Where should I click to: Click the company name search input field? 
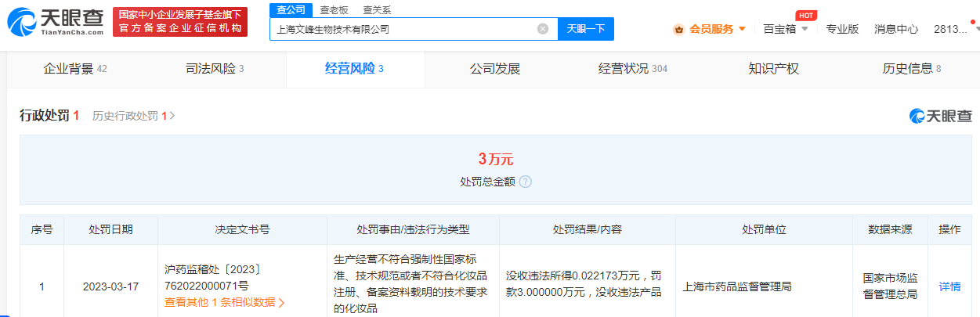click(x=403, y=29)
